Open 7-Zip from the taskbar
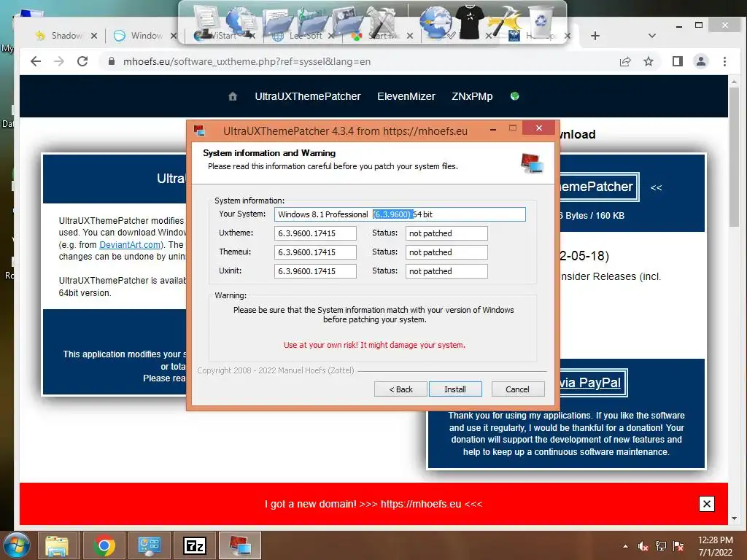Screen dimensions: 747x560 (x=194, y=545)
